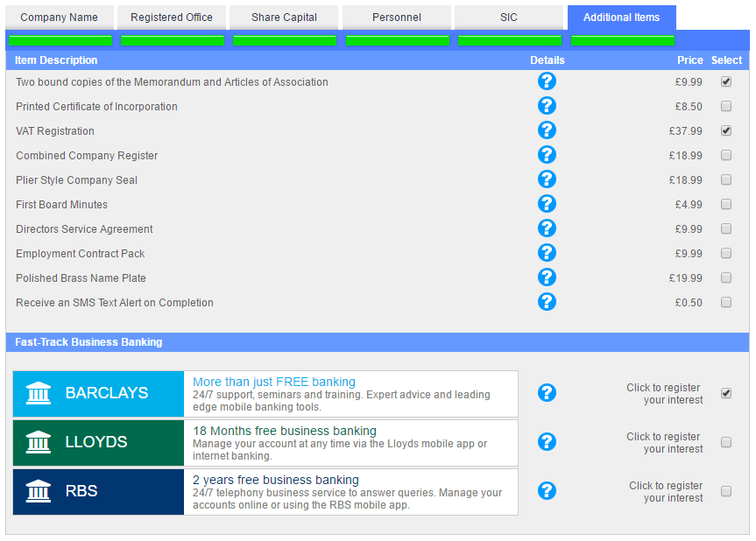This screenshot has width=756, height=541.
Task: Click the £19.99 price value
Action: click(685, 278)
